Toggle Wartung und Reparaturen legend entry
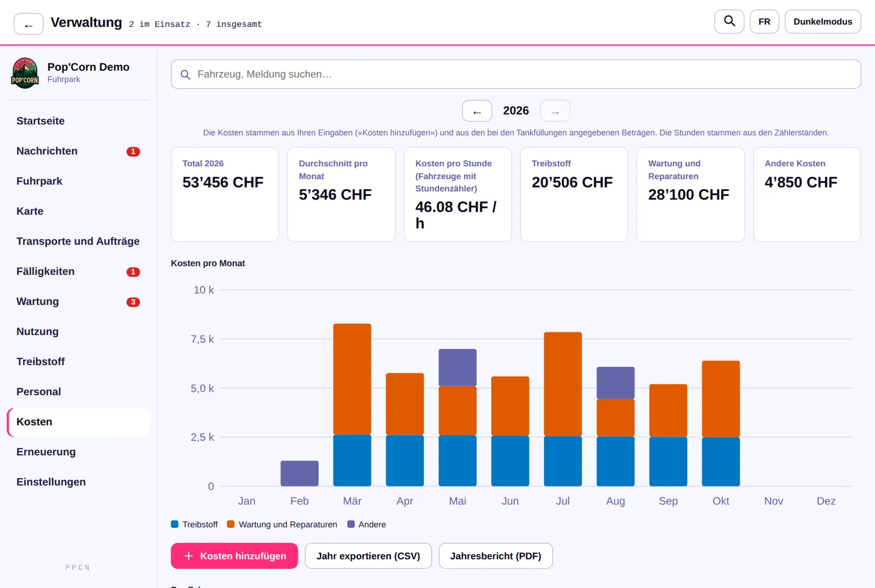This screenshot has height=588, width=875. [x=282, y=525]
